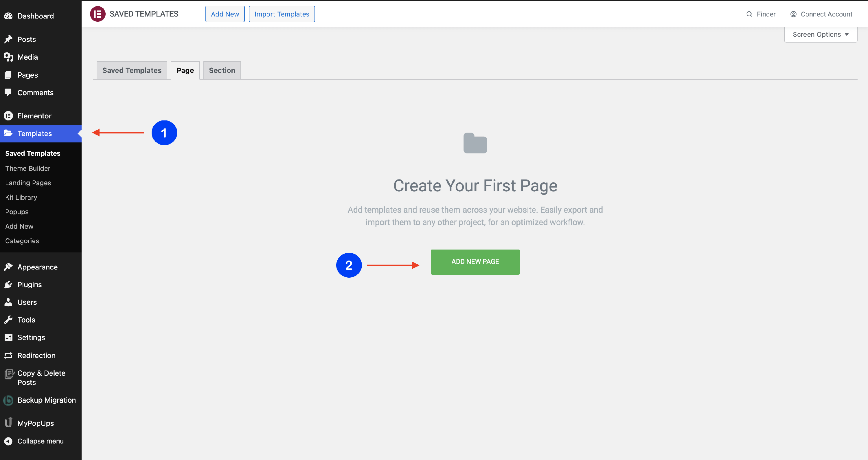Click the gray folder placeholder icon
The height and width of the screenshot is (460, 868).
(x=475, y=143)
